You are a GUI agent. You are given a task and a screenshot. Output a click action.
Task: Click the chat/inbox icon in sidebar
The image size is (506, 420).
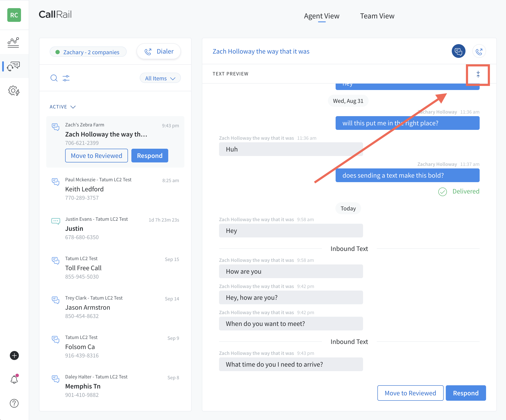pyautogui.click(x=14, y=66)
